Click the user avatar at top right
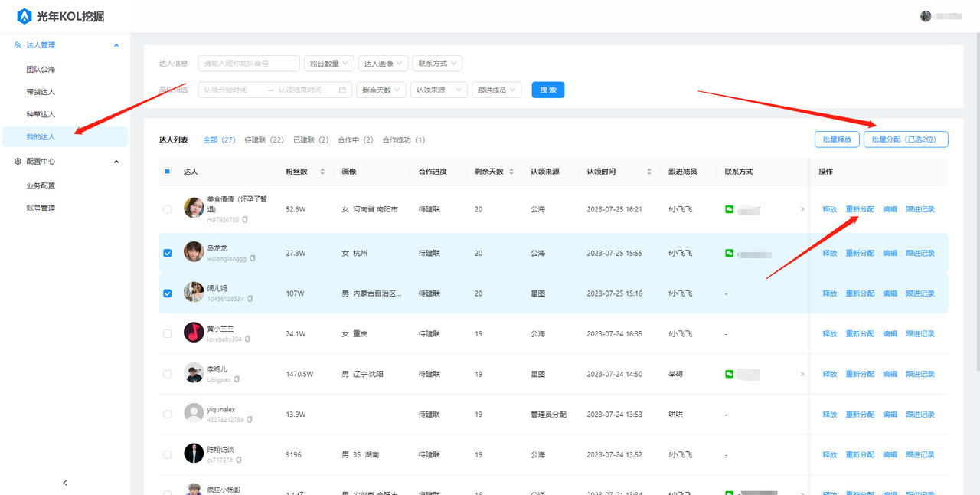This screenshot has width=980, height=495. tap(926, 16)
